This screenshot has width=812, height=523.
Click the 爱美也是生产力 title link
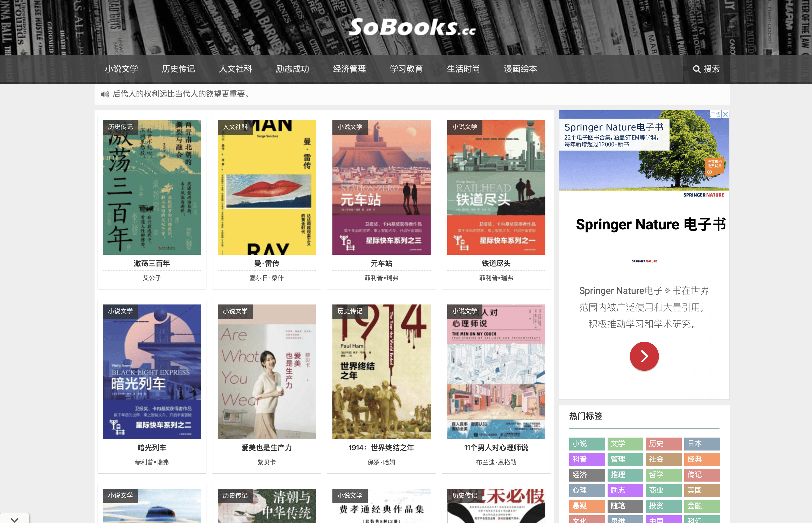(267, 448)
